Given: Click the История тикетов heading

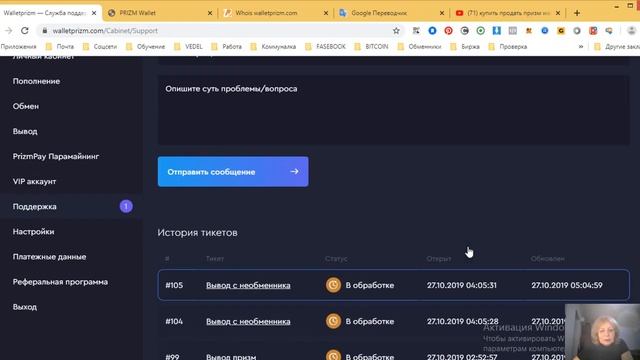Looking at the screenshot, I should (x=198, y=233).
